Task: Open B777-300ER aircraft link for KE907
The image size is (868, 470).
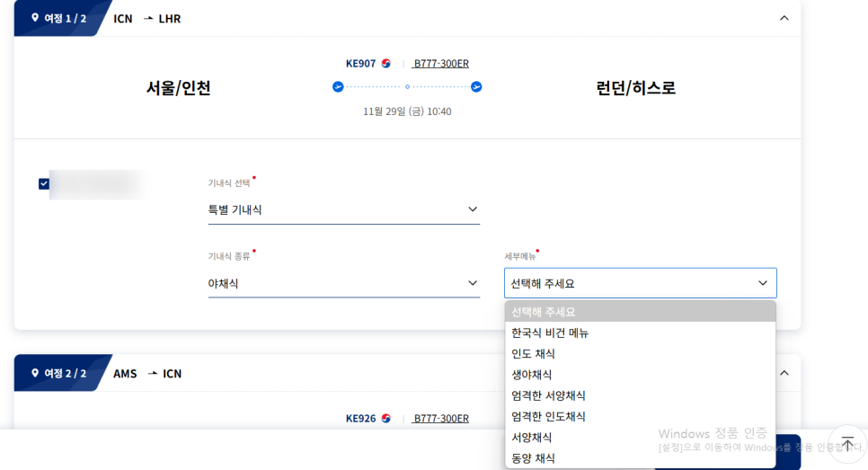Action: (x=441, y=64)
